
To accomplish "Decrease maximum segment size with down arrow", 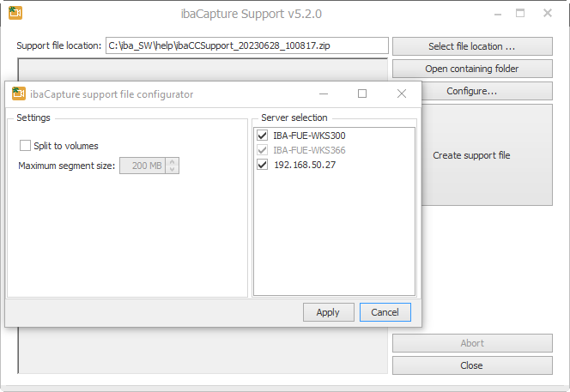I will coord(172,169).
